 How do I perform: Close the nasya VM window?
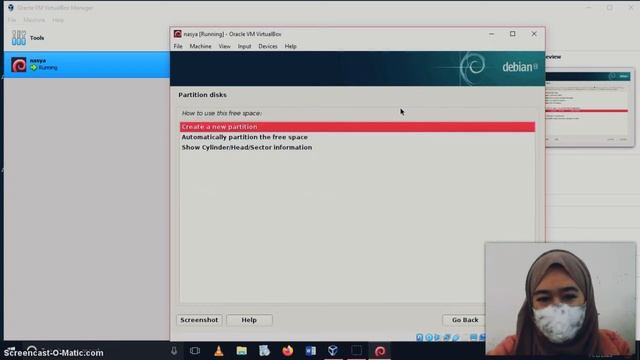pyautogui.click(x=534, y=34)
